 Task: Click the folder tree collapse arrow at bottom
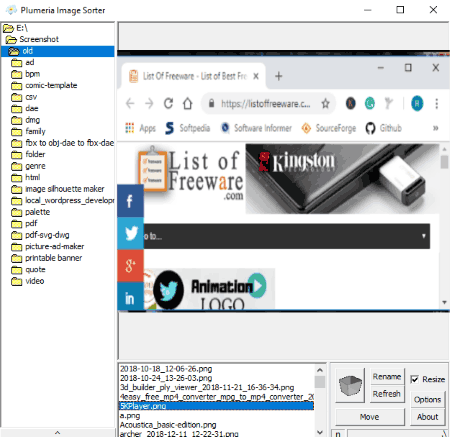click(x=57, y=433)
